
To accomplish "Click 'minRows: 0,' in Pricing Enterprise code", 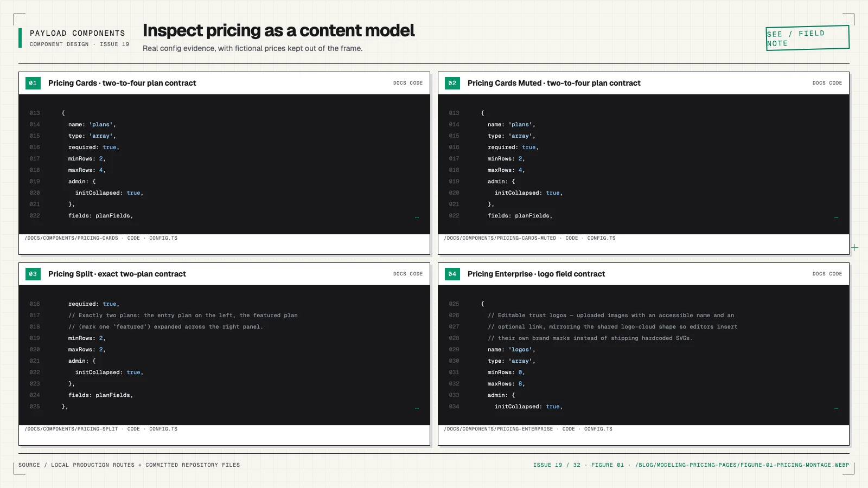I will point(506,373).
